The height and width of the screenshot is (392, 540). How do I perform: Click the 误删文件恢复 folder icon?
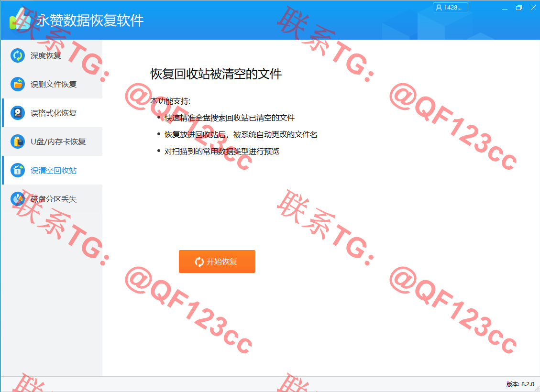[x=18, y=84]
